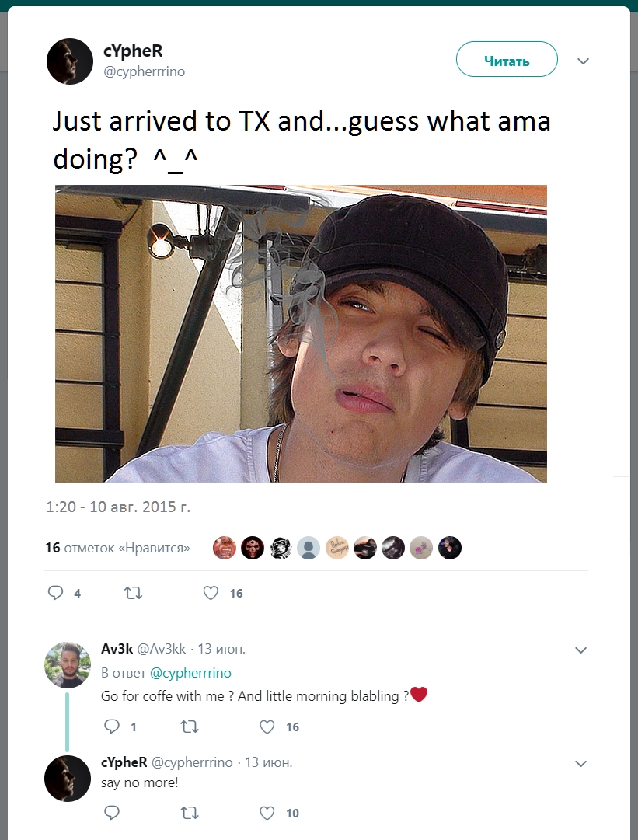Like Av3k's coffee reply
Image resolution: width=638 pixels, height=840 pixels.
(x=267, y=727)
